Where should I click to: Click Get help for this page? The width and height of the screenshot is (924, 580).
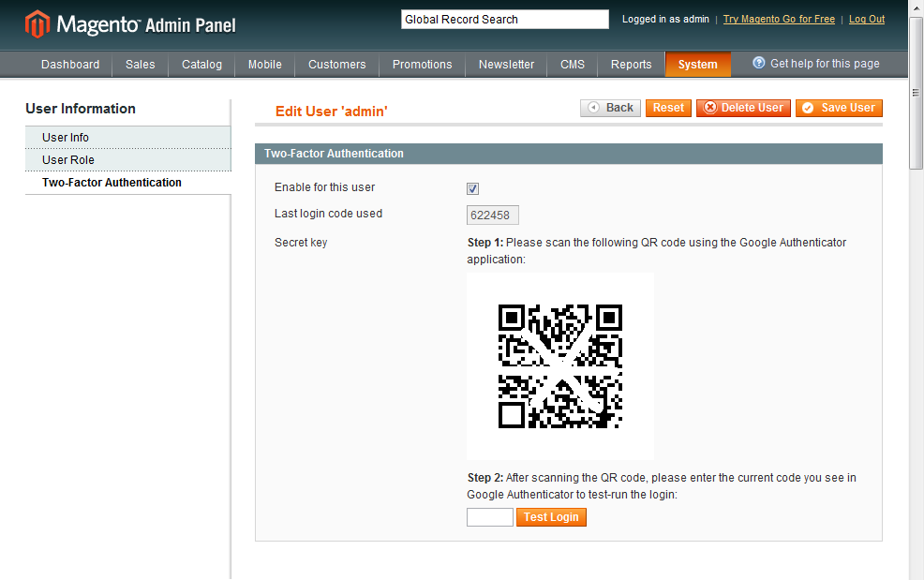[825, 63]
